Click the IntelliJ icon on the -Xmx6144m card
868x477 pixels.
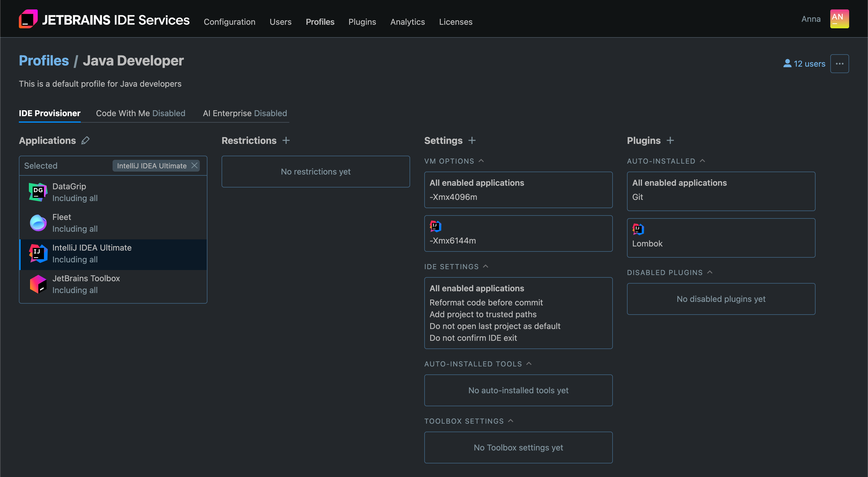coord(435,226)
